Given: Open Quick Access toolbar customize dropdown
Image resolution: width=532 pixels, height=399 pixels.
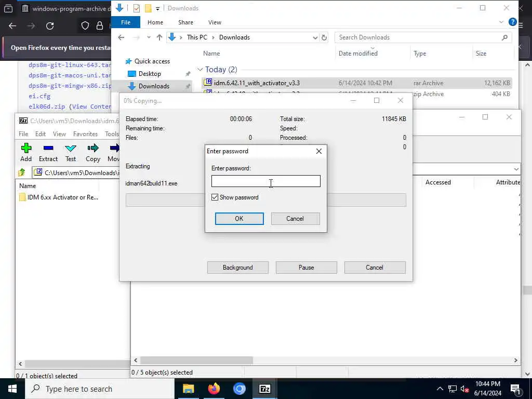Looking at the screenshot, I should coord(158,8).
